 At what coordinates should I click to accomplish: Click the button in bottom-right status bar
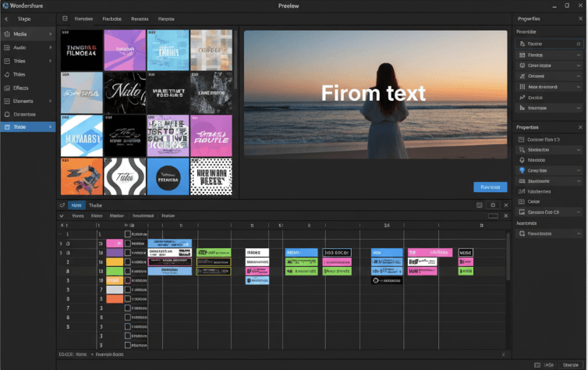[571, 365]
